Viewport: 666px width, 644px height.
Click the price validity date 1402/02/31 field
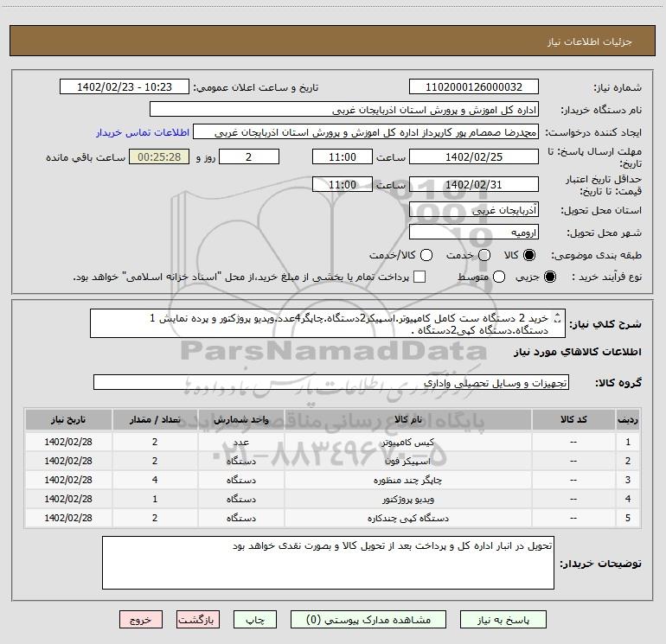(474, 185)
